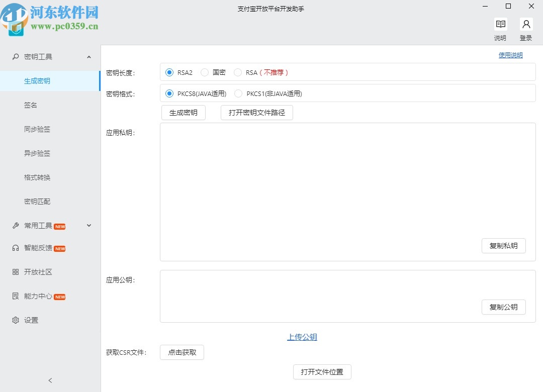Open 设置 settings gear icon
Viewport: 543px width, 392px height.
[x=15, y=320]
